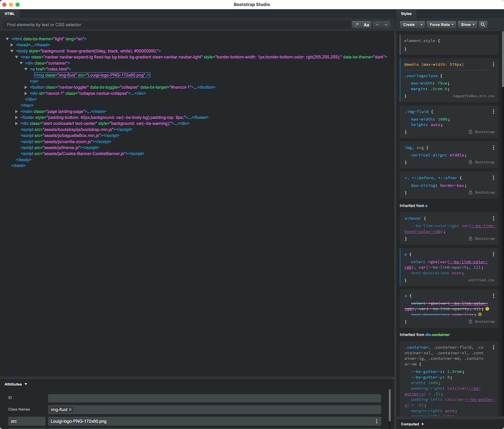Click warning dot next to overridden color

[x=487, y=309]
